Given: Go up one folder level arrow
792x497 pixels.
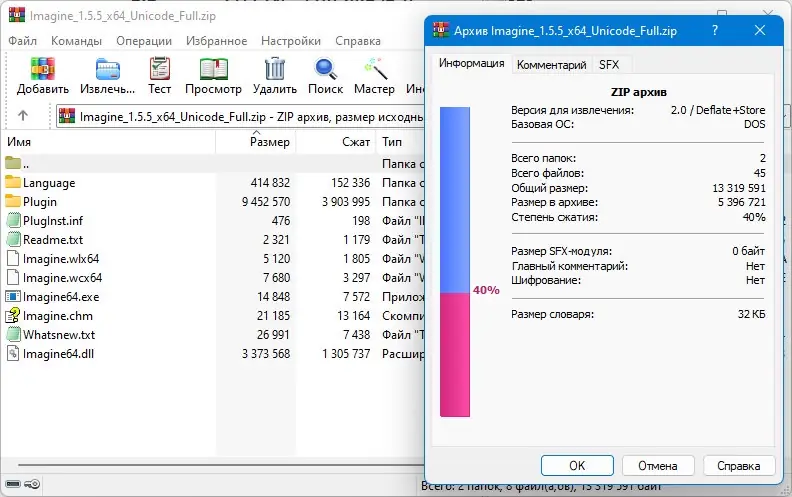Looking at the screenshot, I should coord(23,116).
